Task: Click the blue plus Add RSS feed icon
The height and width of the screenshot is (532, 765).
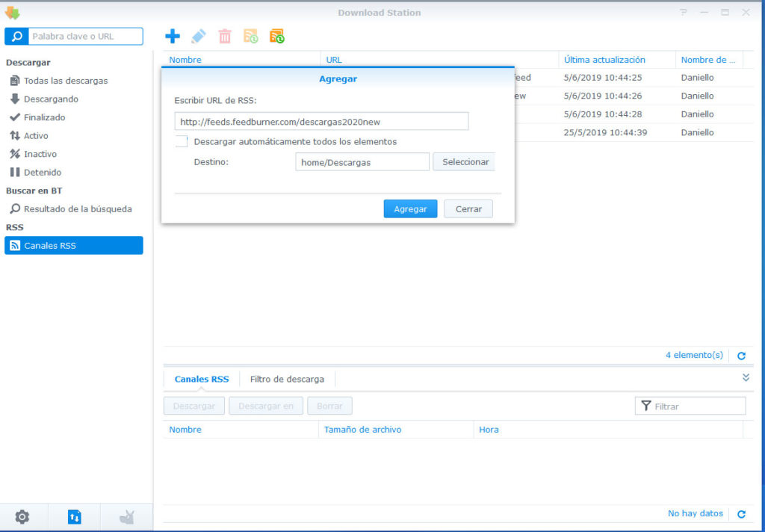Action: pos(173,36)
